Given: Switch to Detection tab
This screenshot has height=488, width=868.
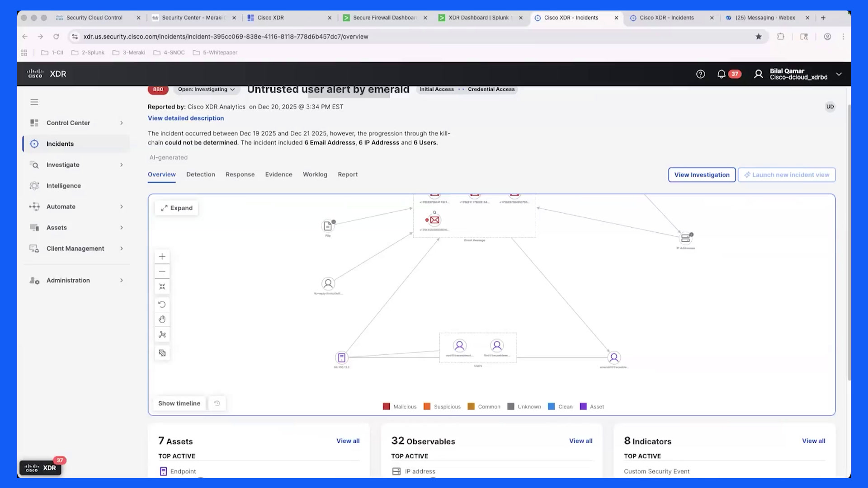Looking at the screenshot, I should pyautogui.click(x=201, y=174).
